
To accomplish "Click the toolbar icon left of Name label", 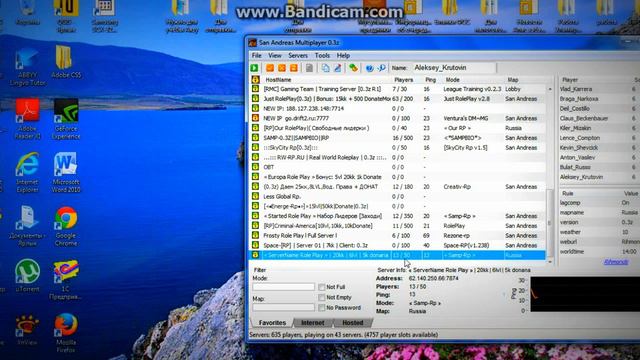I will click(x=382, y=68).
